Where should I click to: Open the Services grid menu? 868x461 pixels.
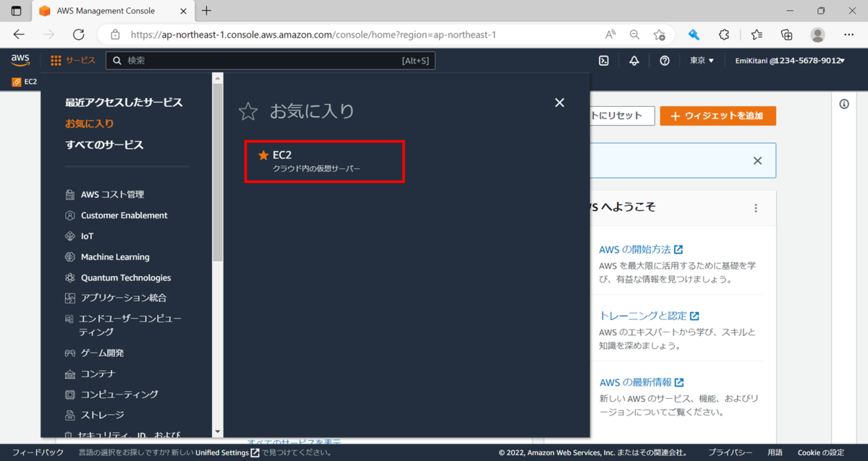pos(56,61)
